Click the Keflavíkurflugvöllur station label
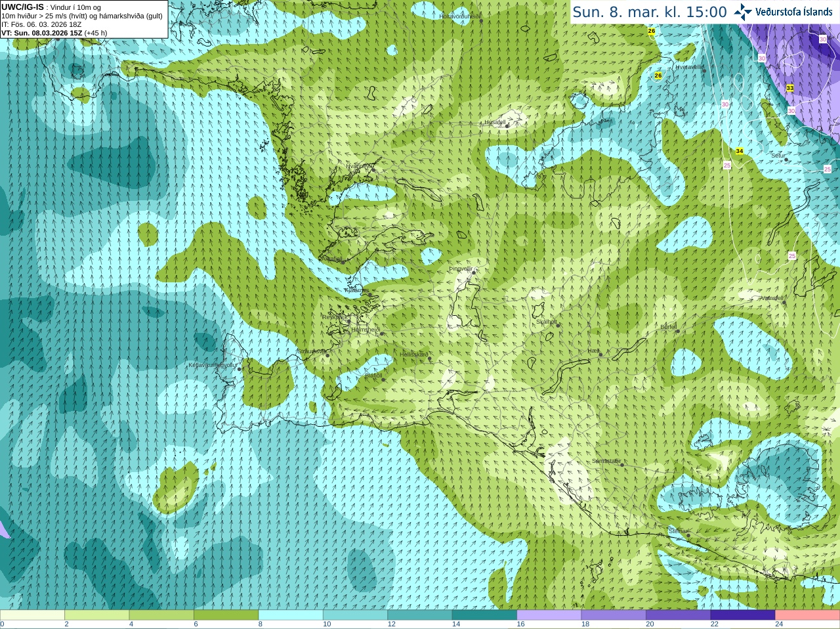Viewport: 840px width, 629px height. pyautogui.click(x=213, y=365)
